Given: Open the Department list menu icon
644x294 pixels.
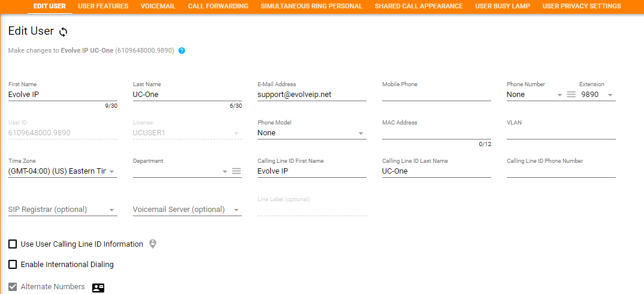Looking at the screenshot, I should click(x=237, y=171).
